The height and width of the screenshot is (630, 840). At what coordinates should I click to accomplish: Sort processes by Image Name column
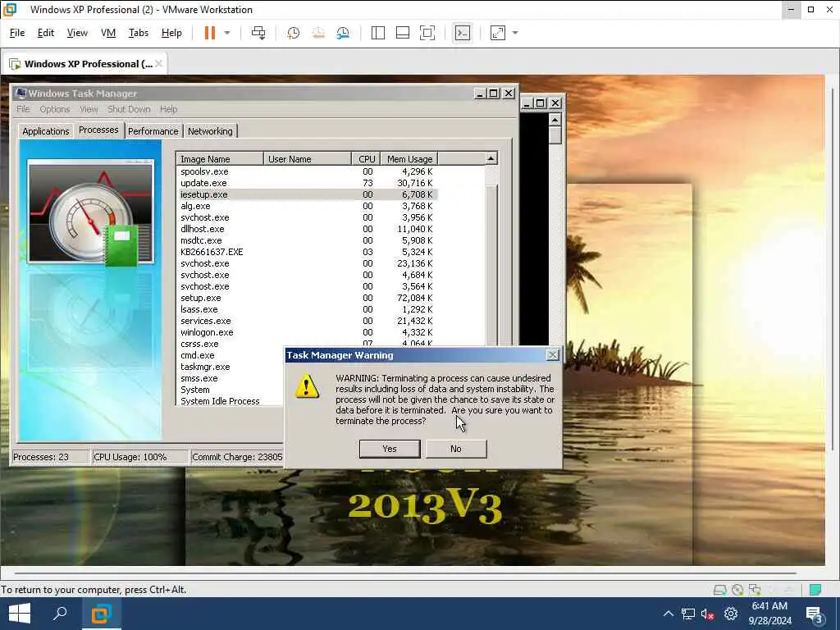(220, 159)
